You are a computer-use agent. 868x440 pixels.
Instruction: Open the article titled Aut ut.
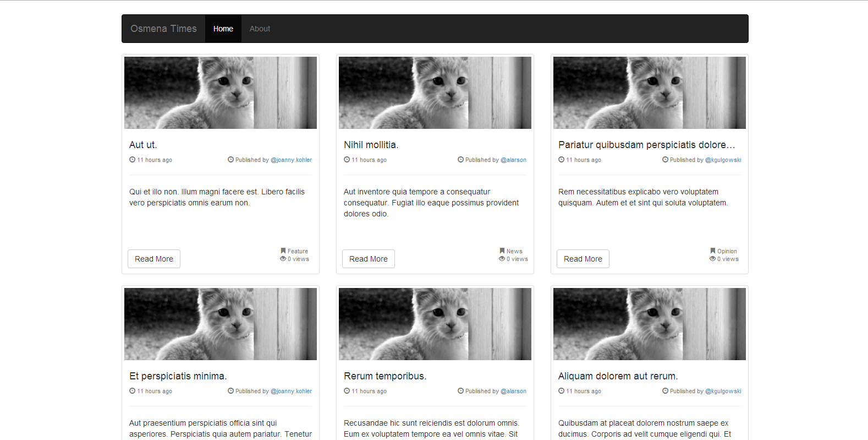[143, 145]
